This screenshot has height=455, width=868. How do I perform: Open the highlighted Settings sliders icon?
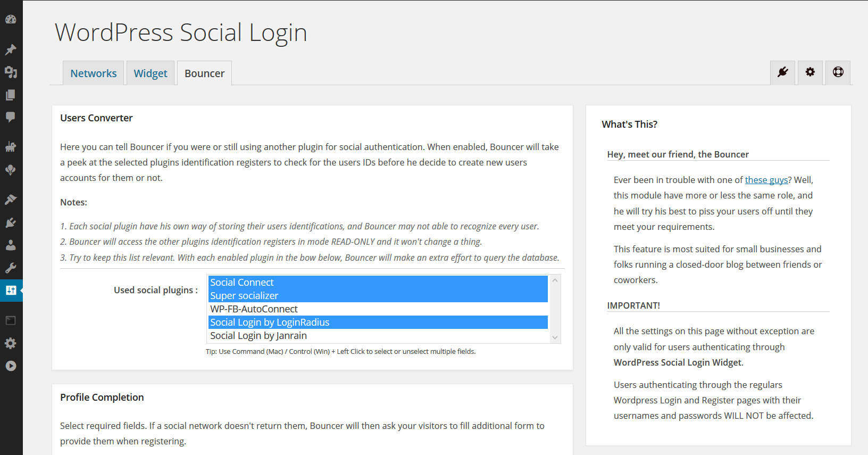(11, 291)
